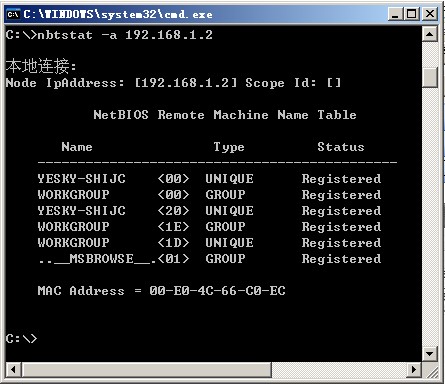Click the Name column header
This screenshot has height=384, width=445.
pyautogui.click(x=77, y=147)
